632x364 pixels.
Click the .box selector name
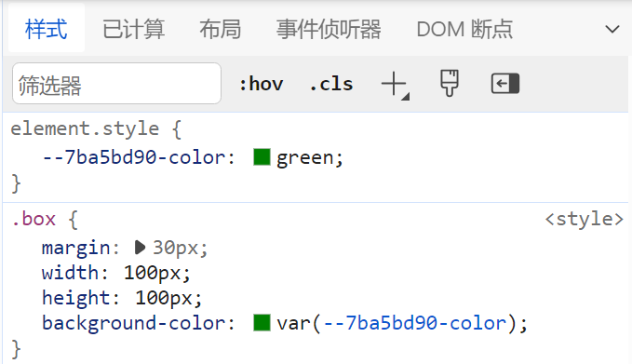(x=34, y=220)
